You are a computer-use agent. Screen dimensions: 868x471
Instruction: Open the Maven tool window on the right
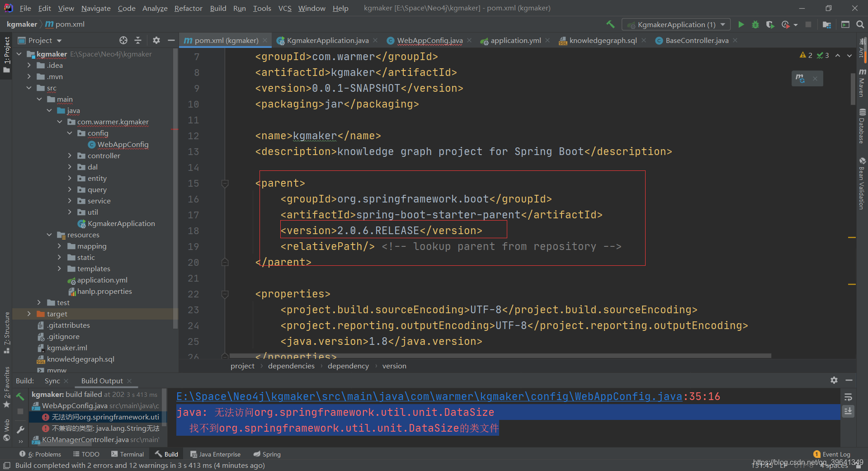click(x=862, y=84)
